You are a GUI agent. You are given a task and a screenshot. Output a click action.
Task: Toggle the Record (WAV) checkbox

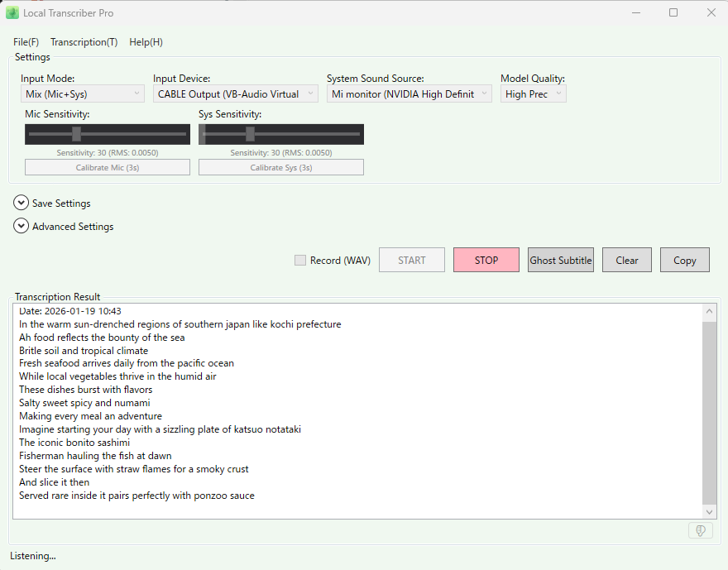tap(300, 261)
